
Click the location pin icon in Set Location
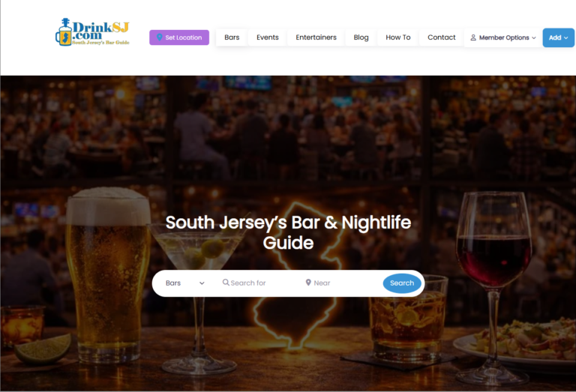pyautogui.click(x=160, y=37)
